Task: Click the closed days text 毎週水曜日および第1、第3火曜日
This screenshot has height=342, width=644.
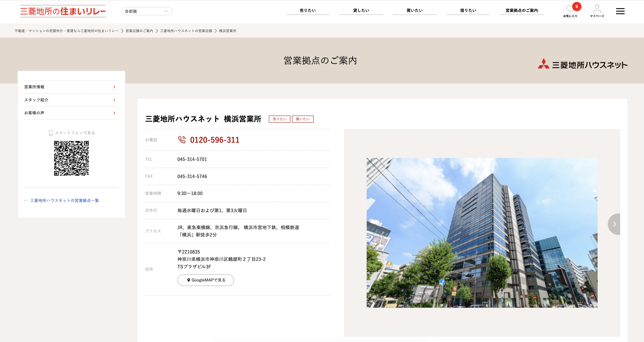Action: pos(212,210)
